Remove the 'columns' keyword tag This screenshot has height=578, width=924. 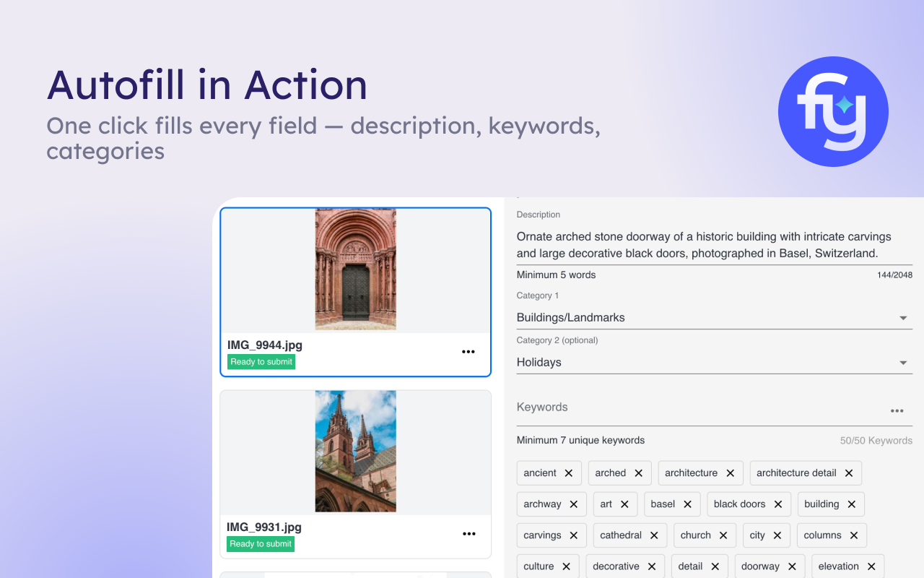(854, 535)
